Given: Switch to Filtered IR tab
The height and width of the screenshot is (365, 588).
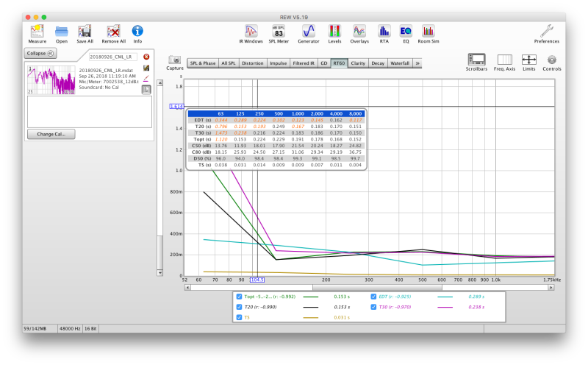Looking at the screenshot, I should click(304, 63).
